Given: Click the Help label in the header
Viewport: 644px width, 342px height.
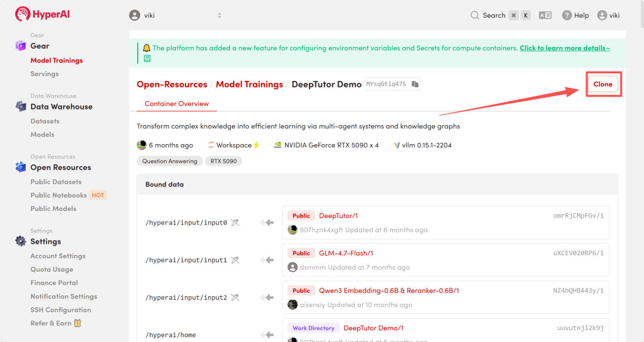Looking at the screenshot, I should (581, 15).
